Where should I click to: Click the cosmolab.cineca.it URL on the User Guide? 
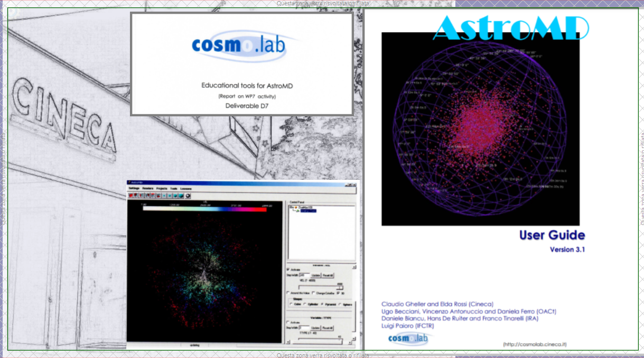535,344
